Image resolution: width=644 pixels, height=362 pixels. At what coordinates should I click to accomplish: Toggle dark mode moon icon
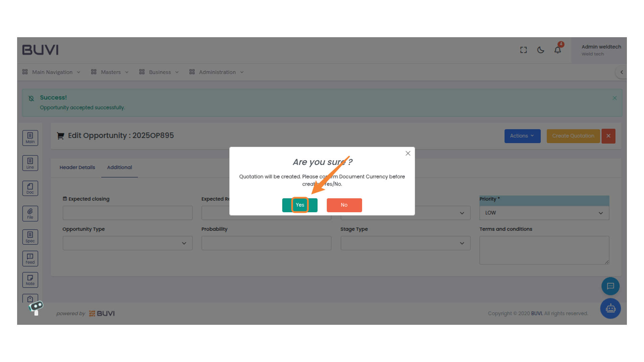pos(540,50)
